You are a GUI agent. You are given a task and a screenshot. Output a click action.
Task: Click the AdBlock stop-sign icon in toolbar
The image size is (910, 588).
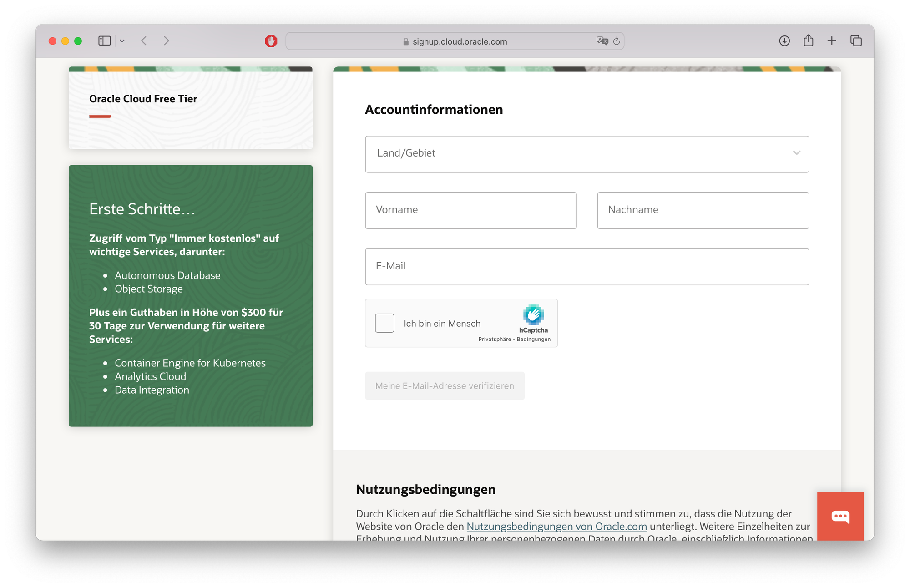[271, 41]
